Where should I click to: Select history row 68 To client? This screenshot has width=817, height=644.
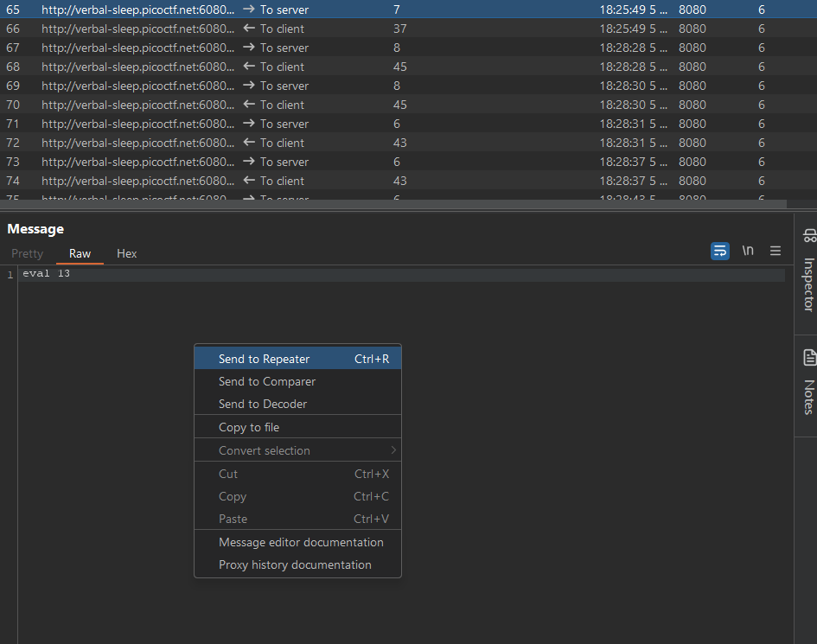pyautogui.click(x=408, y=67)
